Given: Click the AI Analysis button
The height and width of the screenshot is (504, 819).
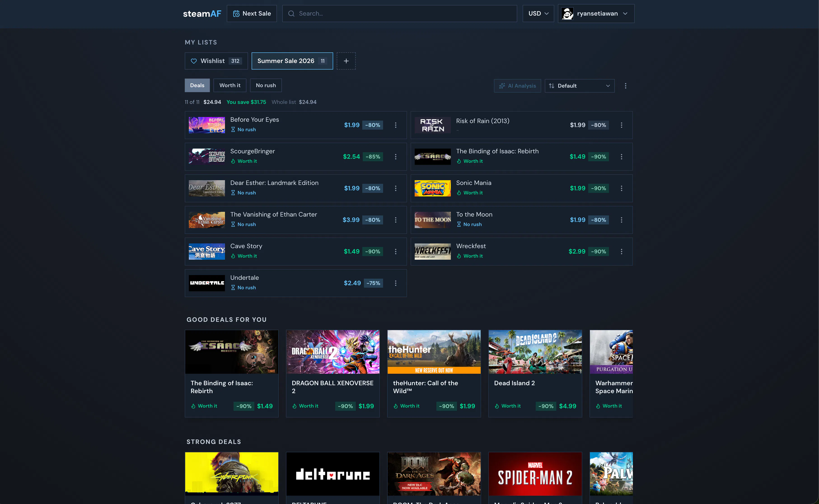Looking at the screenshot, I should coord(517,86).
